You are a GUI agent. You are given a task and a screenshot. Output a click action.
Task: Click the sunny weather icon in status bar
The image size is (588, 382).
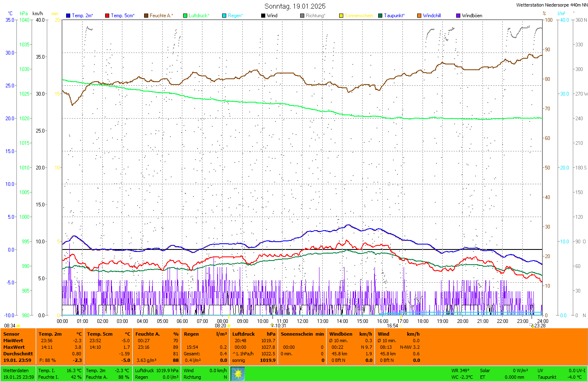[x=238, y=374]
